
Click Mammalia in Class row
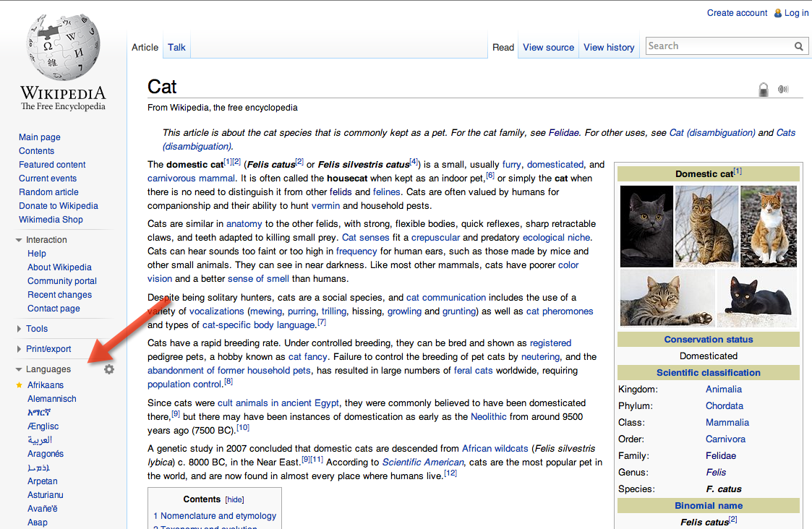[x=727, y=422]
